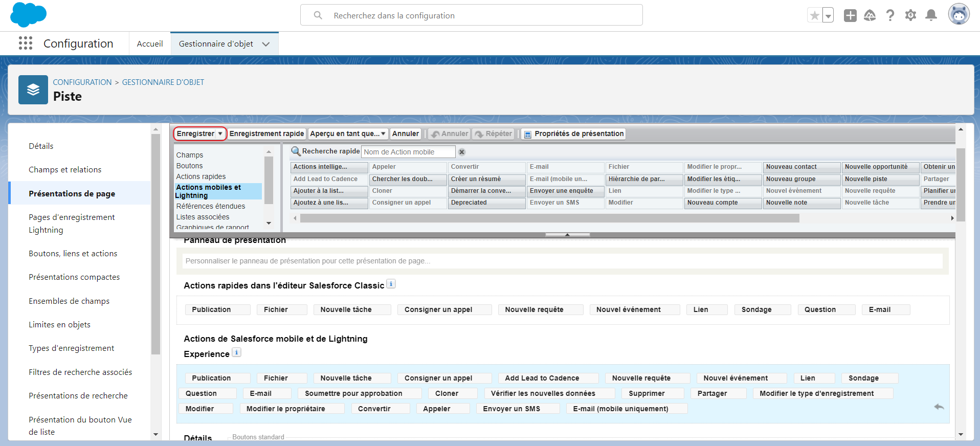The height and width of the screenshot is (446, 980).
Task: Open the Help question mark icon
Action: pyautogui.click(x=890, y=15)
